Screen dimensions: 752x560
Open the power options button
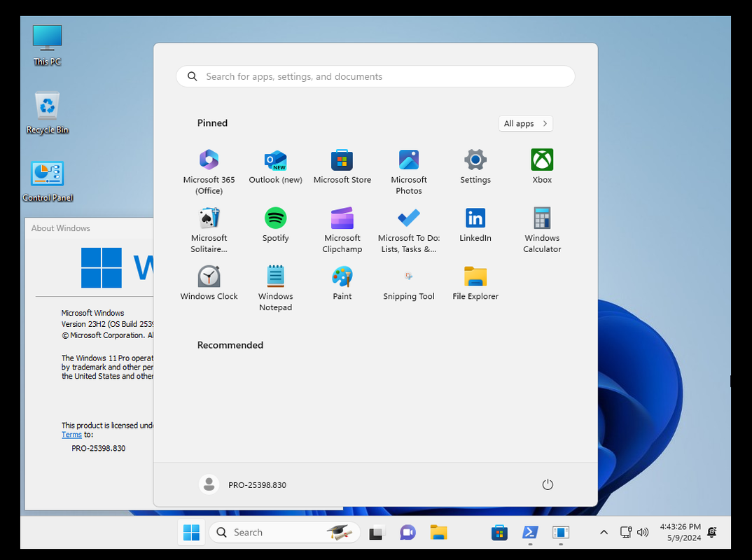548,484
